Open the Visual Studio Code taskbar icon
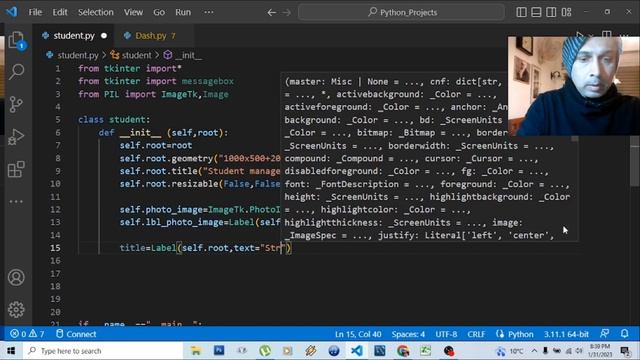640x360 pixels. (356, 351)
